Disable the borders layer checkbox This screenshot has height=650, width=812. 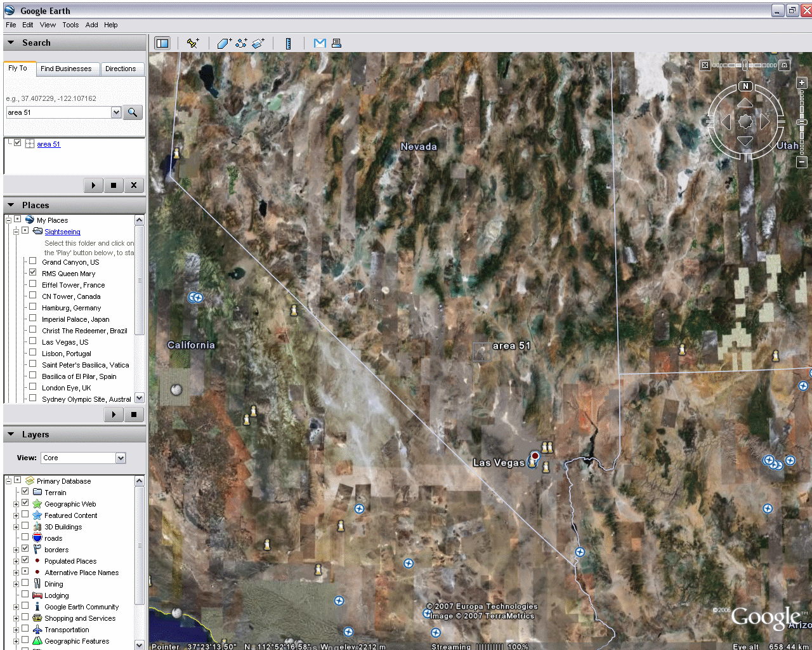[25, 548]
